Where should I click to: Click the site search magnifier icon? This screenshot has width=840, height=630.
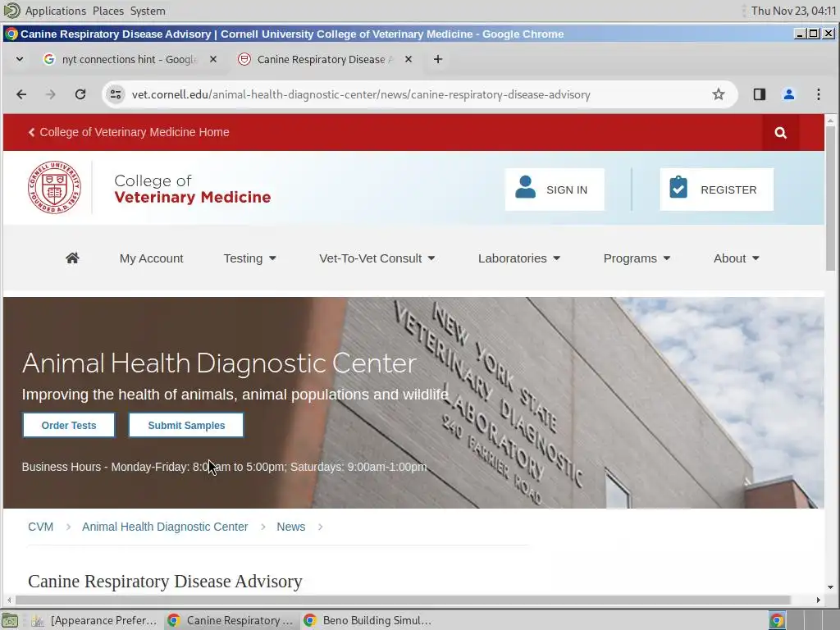click(781, 133)
